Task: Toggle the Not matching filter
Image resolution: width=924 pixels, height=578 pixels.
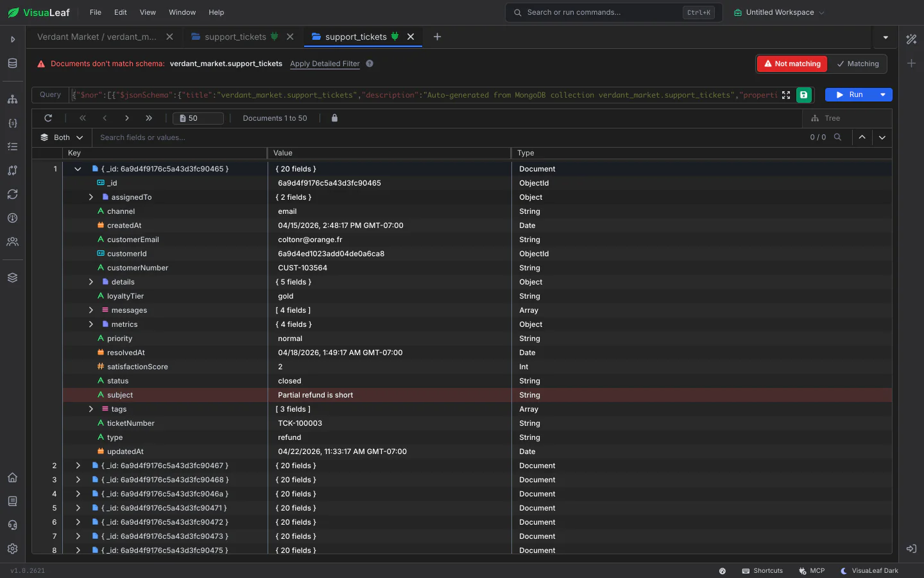Action: click(792, 64)
